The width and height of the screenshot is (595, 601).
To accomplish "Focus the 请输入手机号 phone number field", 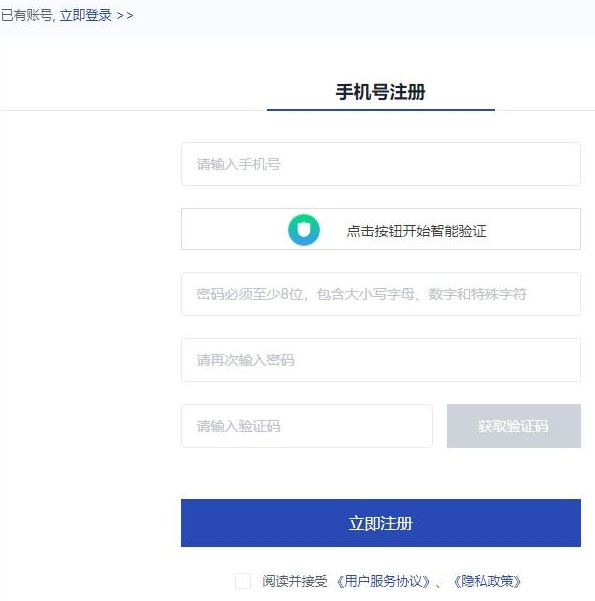I will click(x=381, y=164).
